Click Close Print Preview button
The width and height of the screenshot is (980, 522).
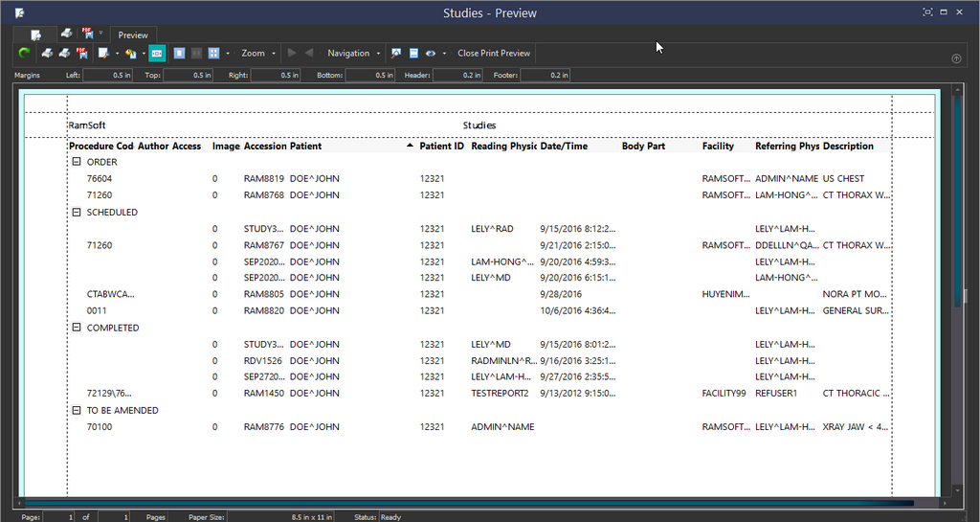(493, 54)
